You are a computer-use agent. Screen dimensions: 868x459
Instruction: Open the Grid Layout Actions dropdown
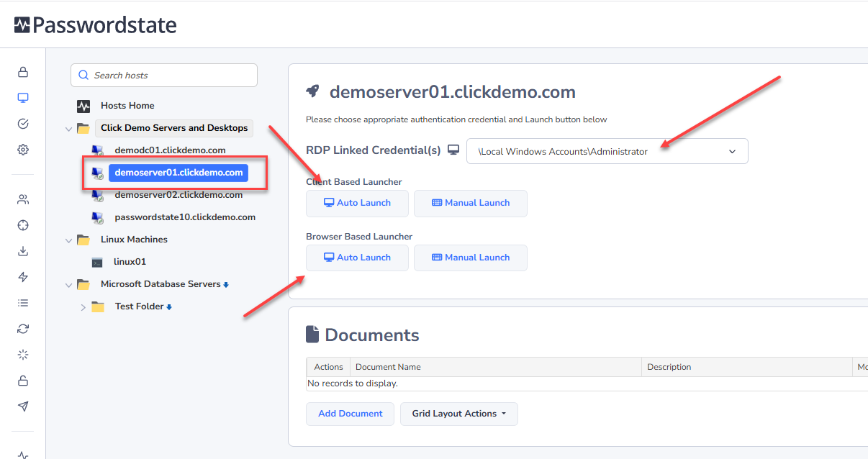pyautogui.click(x=459, y=414)
